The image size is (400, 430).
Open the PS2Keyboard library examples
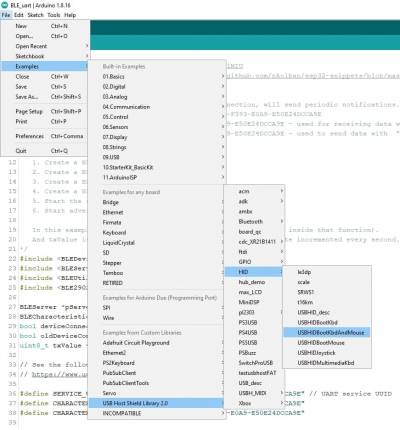click(156, 363)
